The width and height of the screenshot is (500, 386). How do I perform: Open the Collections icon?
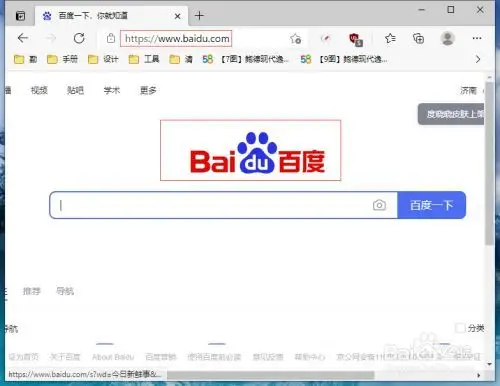[x=418, y=38]
